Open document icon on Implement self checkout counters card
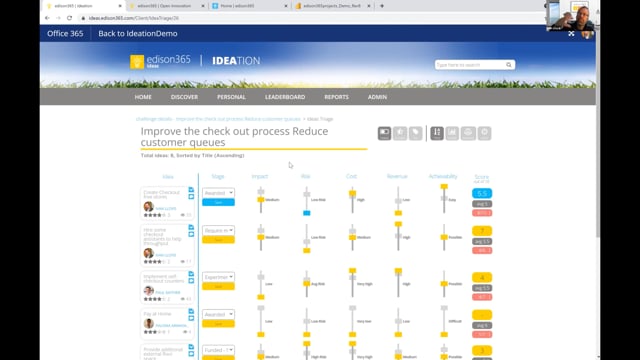Image resolution: width=640 pixels, height=360 pixels. point(191,274)
